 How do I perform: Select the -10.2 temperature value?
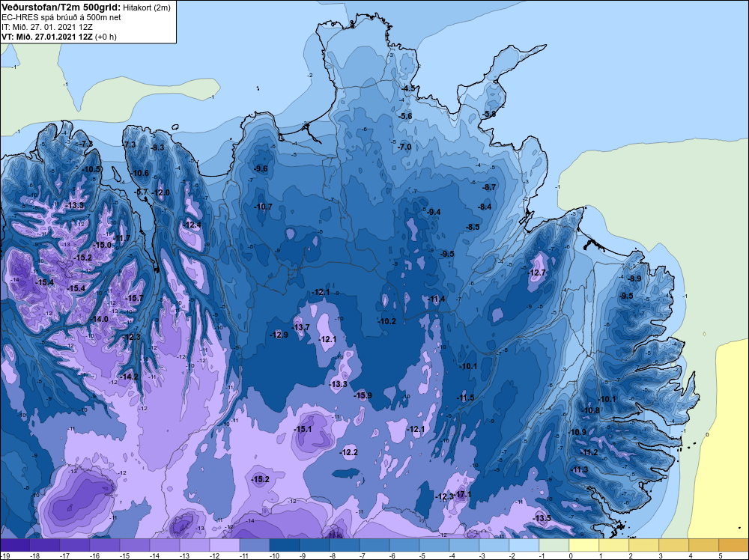tap(387, 321)
